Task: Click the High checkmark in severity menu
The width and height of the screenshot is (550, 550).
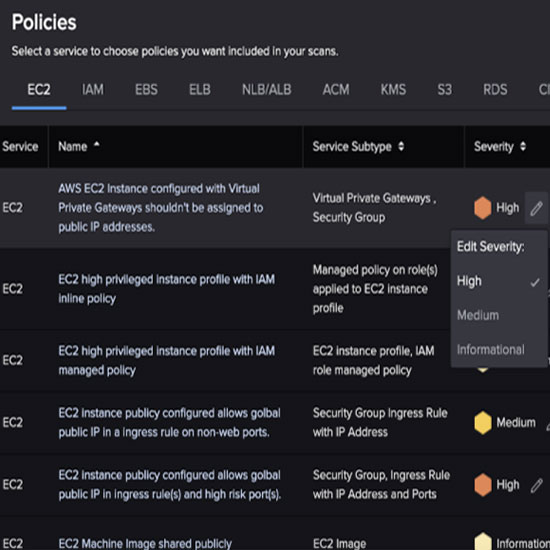Action: (535, 282)
